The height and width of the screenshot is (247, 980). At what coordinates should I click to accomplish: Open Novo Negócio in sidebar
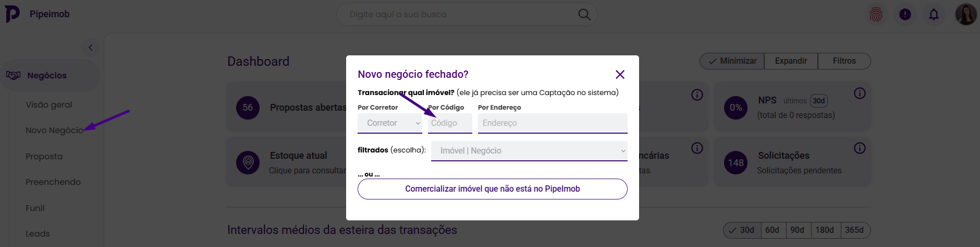54,131
